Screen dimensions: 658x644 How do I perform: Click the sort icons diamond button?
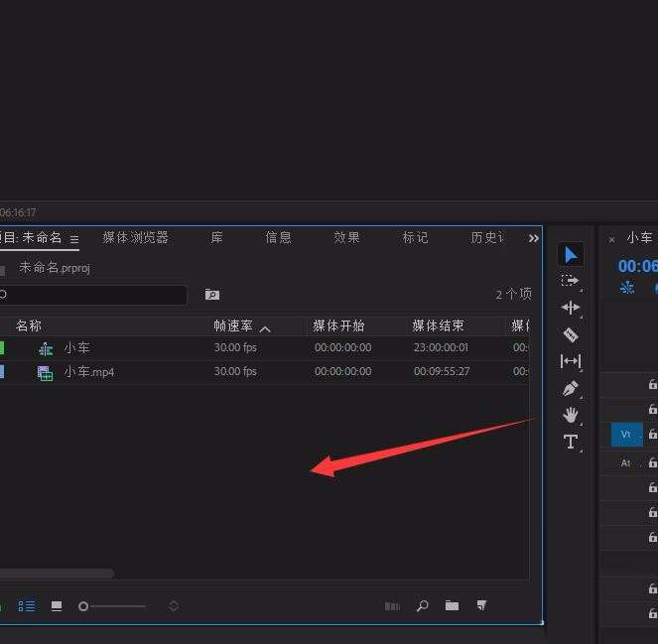tap(174, 606)
